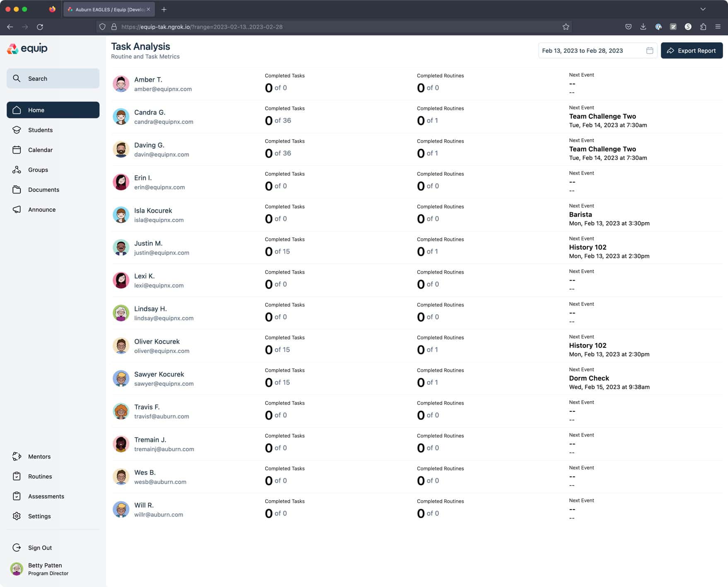728x587 pixels.
Task: Reload the page in browser
Action: (x=40, y=27)
